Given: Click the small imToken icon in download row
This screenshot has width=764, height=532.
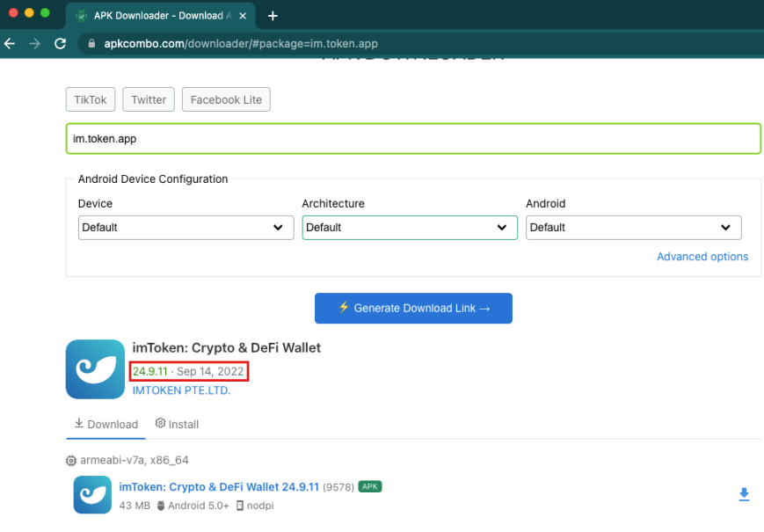Looking at the screenshot, I should pyautogui.click(x=92, y=494).
